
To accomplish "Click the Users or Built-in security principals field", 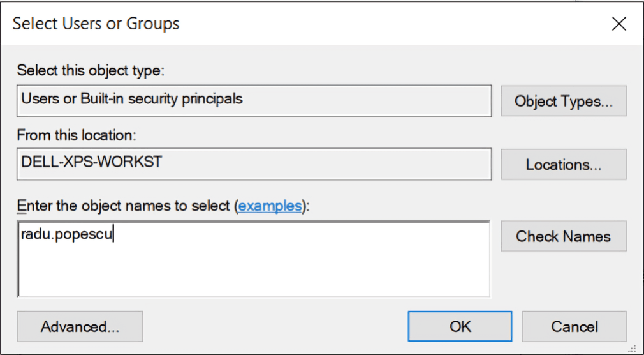I will tap(254, 101).
